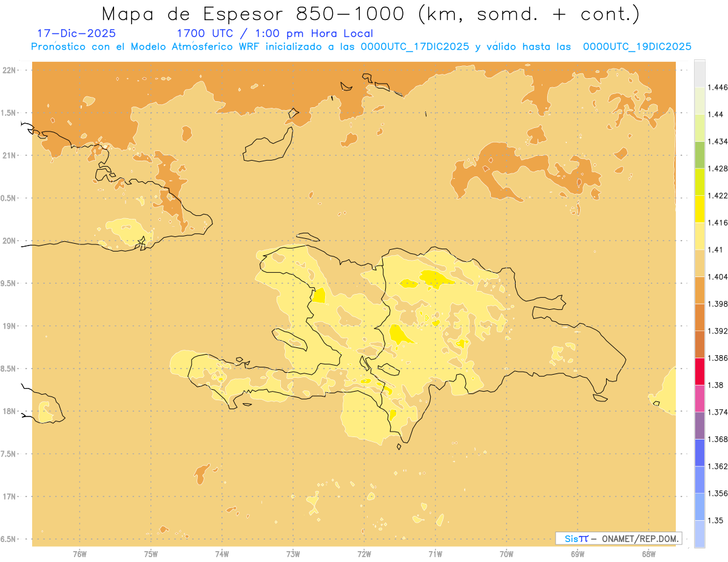
Task: Click the 71W longitude label
Action: click(x=435, y=554)
